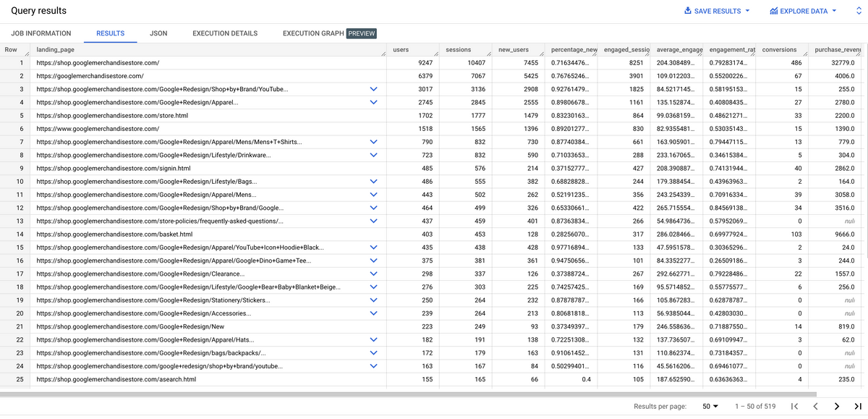Image resolution: width=868 pixels, height=419 pixels.
Task: Switch to the Job Information tab
Action: click(x=41, y=33)
